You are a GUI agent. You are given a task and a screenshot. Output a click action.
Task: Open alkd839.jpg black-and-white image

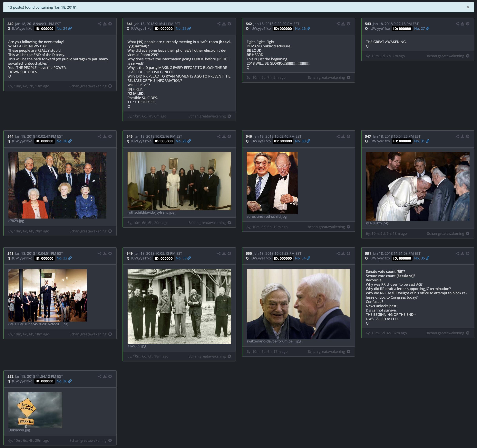pos(179,306)
